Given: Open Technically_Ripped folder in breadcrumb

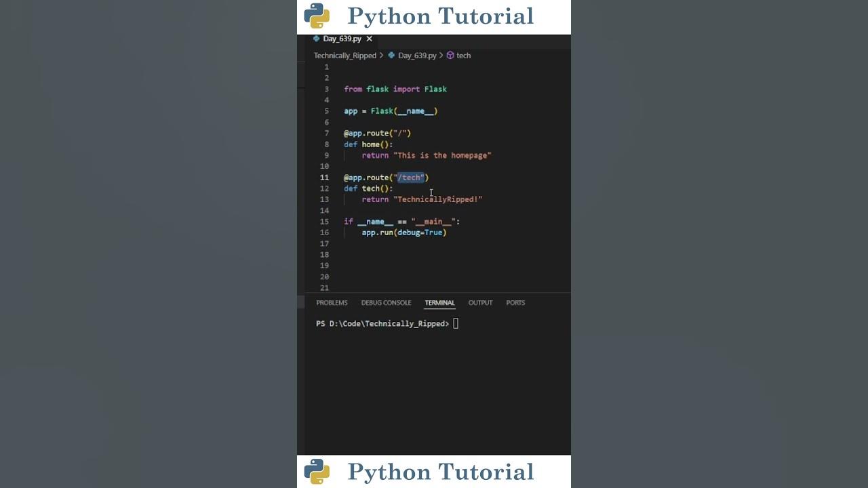Looking at the screenshot, I should (344, 56).
